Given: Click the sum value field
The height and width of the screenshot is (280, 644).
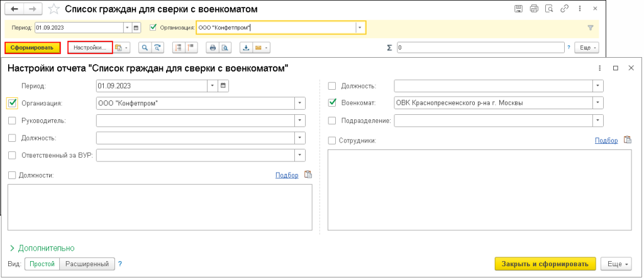Looking at the screenshot, I should pos(480,48).
